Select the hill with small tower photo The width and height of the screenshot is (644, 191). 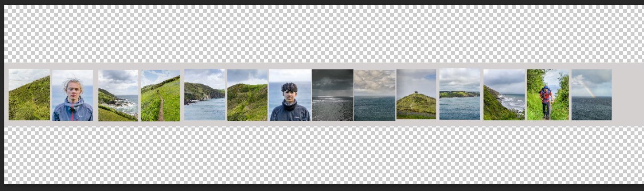[416, 95]
